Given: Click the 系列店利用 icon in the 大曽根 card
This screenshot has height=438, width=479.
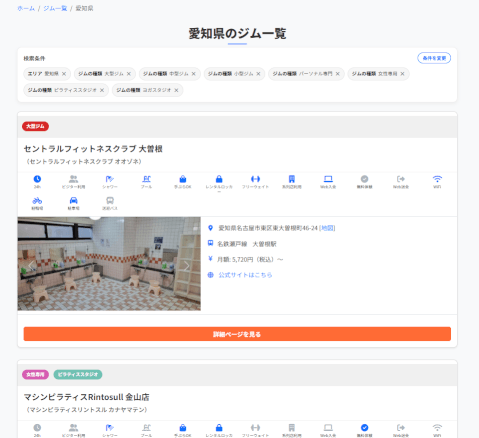Looking at the screenshot, I should [292, 179].
